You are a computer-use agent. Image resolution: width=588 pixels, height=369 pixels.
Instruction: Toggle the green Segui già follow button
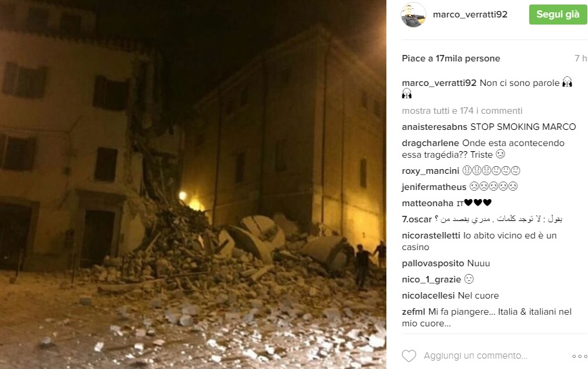click(x=558, y=15)
